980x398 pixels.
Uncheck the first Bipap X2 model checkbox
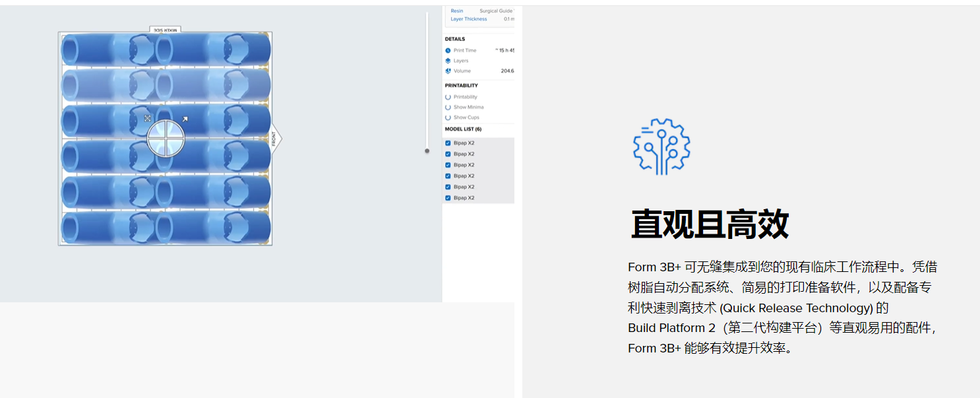(448, 143)
